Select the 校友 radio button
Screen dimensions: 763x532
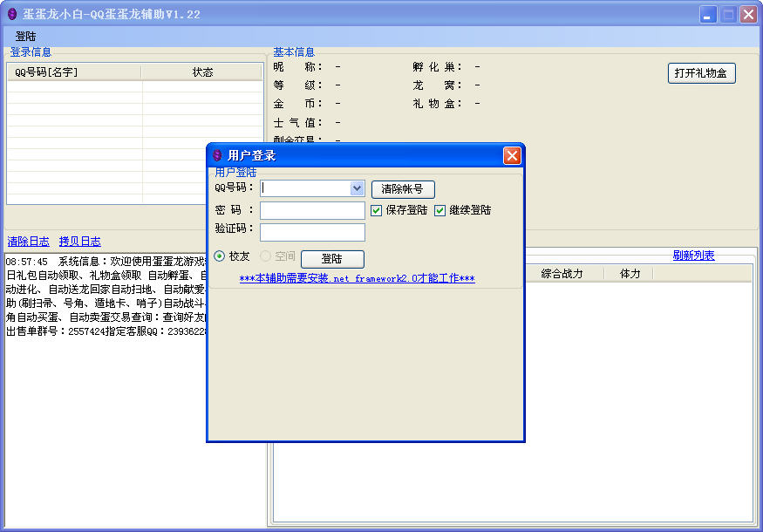pos(220,256)
